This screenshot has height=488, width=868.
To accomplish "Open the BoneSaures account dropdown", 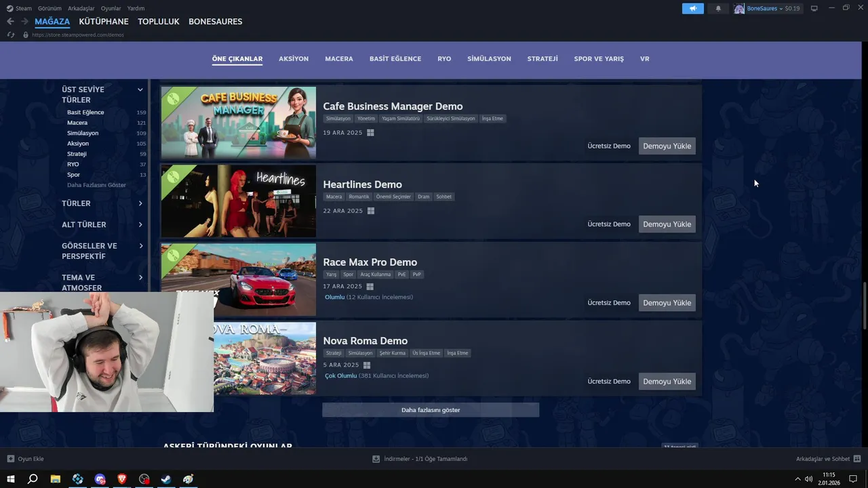I will 781,9.
